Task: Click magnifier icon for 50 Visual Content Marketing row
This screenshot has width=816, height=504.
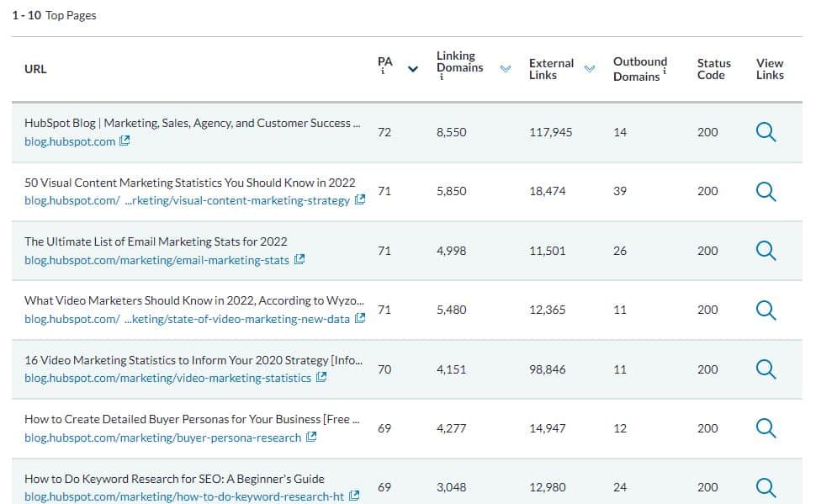Action: pos(766,192)
